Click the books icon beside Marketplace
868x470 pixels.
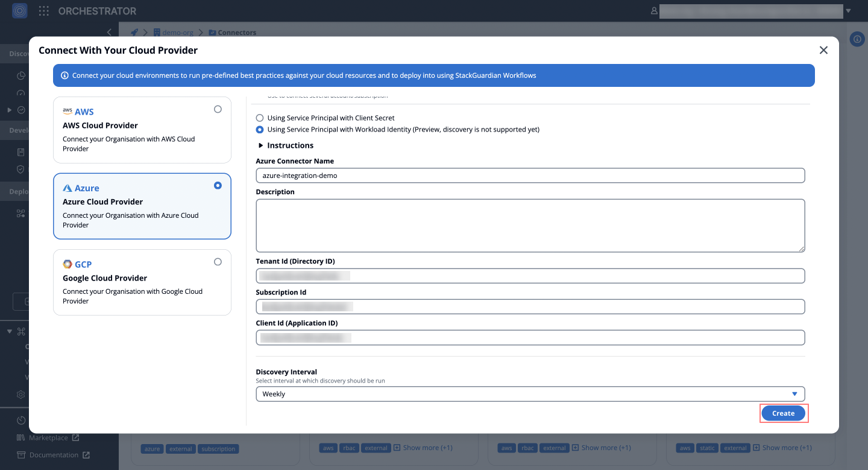(x=21, y=437)
